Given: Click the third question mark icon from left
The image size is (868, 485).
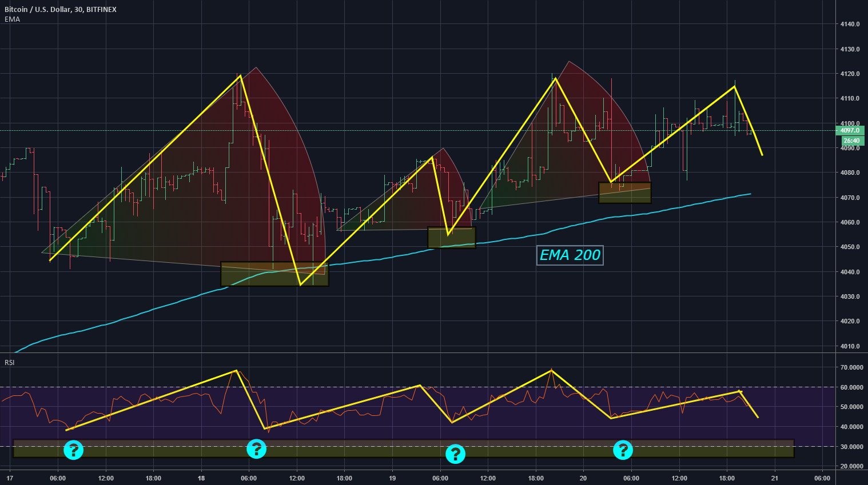Looking at the screenshot, I should point(455,454).
